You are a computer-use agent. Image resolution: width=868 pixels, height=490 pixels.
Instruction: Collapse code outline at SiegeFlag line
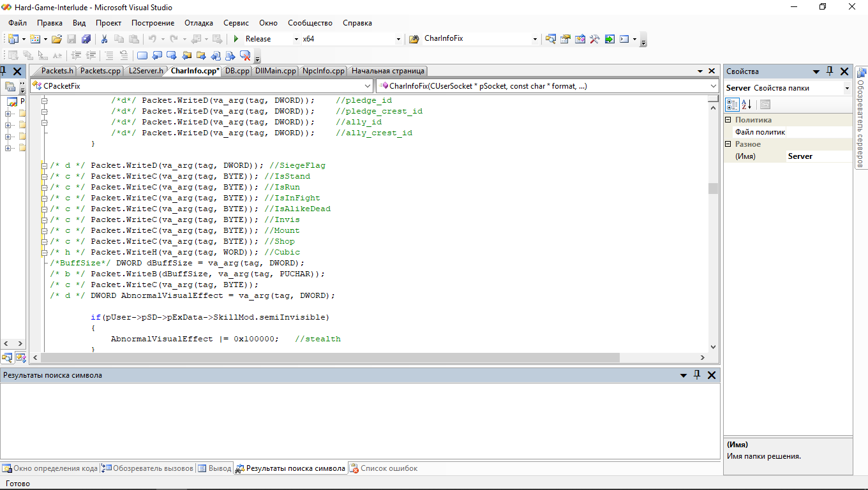coord(44,165)
